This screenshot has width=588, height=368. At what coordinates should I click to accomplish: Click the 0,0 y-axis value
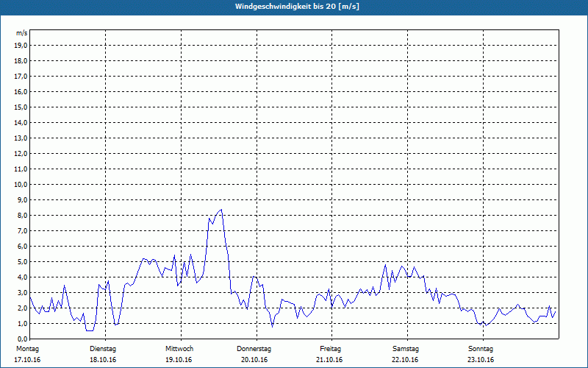tap(22, 339)
